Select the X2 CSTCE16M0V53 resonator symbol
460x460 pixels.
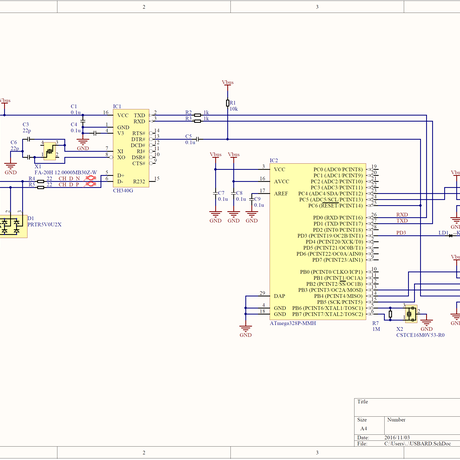click(411, 314)
